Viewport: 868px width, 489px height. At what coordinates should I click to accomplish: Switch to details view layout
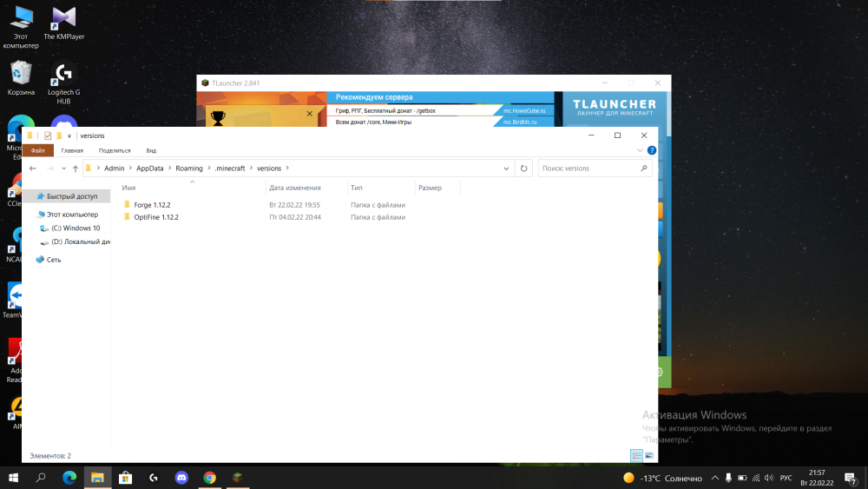(x=636, y=456)
